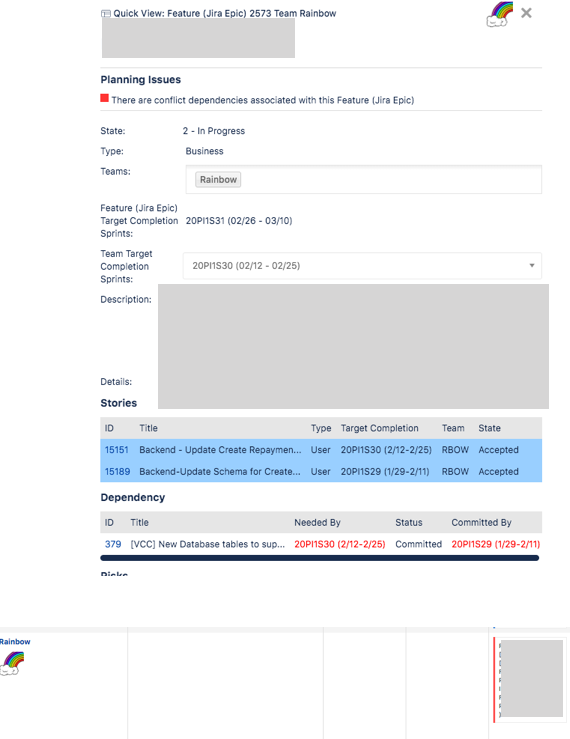Open story 15189 link

117,472
